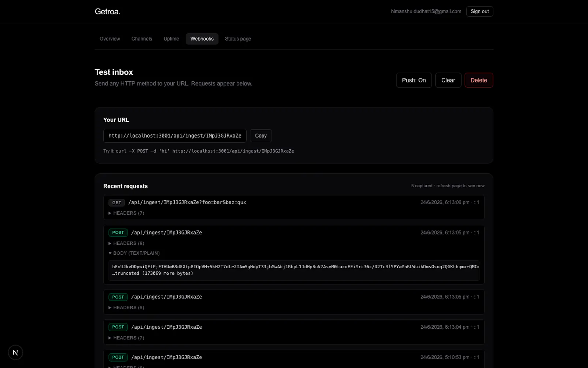588x368 pixels.
Task: Open the Next.js dev tools badge
Action: (x=15, y=353)
